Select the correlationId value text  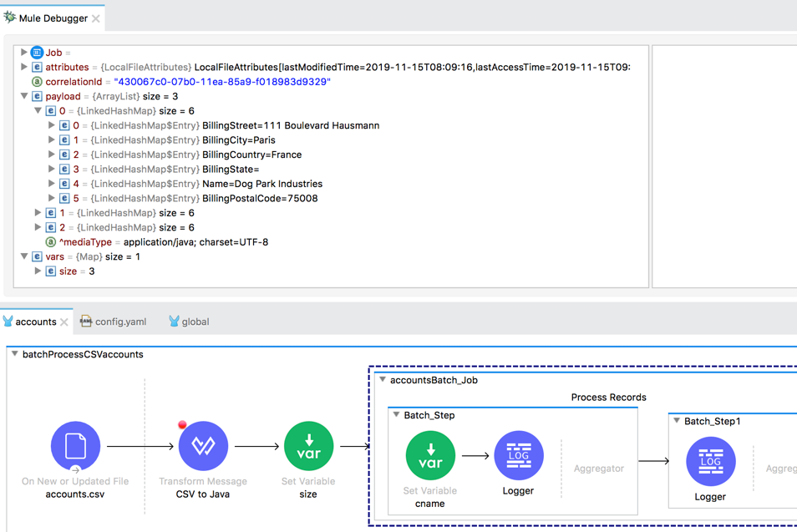(x=222, y=82)
